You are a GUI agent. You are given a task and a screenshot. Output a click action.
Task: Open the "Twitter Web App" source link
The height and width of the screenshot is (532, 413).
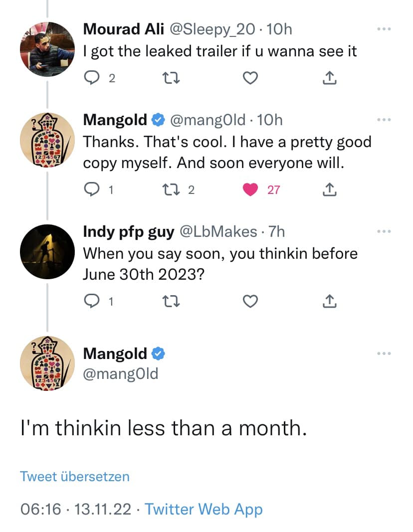(x=204, y=509)
